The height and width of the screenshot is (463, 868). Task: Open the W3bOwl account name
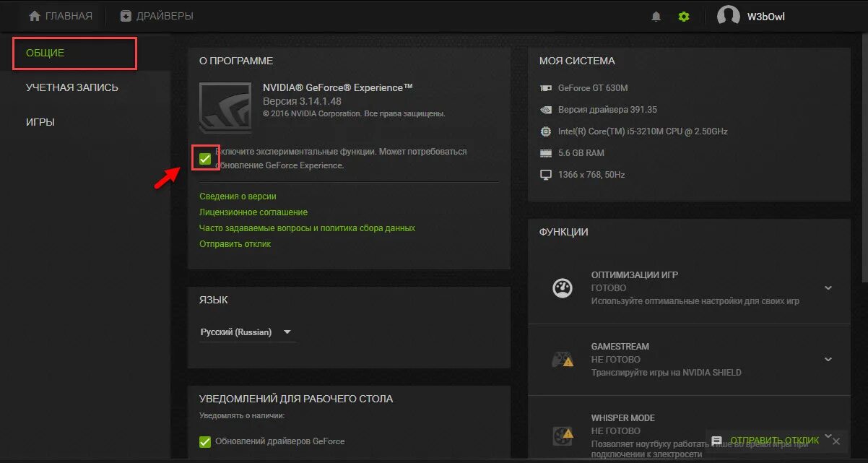(766, 17)
